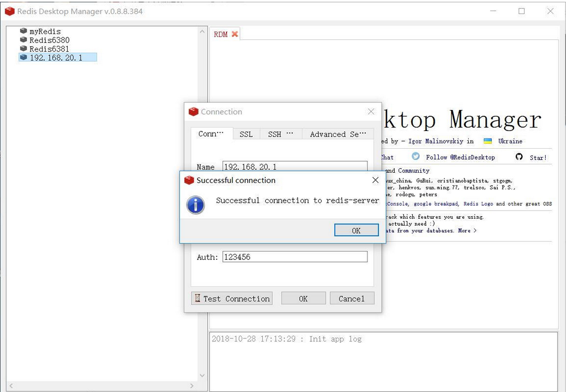Open Follow @RedisDesktop link
Screen dimensions: 571x392
[x=460, y=158]
